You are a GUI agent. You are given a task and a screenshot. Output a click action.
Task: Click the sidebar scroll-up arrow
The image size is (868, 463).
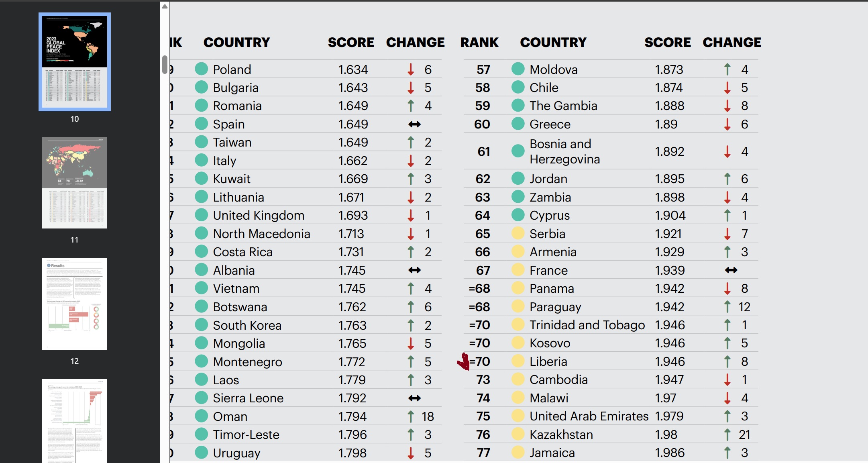click(165, 6)
